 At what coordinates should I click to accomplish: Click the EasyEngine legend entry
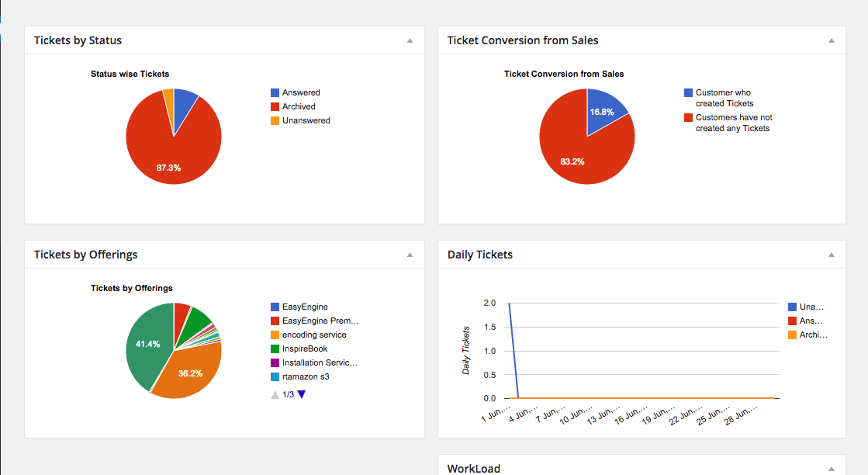pyautogui.click(x=304, y=307)
